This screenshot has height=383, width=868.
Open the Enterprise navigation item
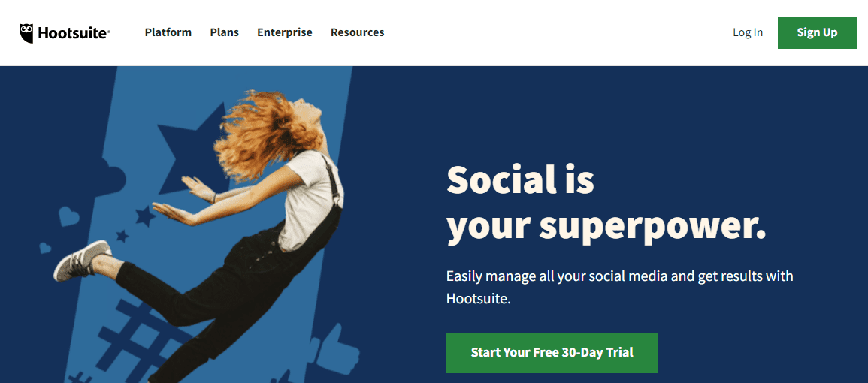[x=285, y=32]
